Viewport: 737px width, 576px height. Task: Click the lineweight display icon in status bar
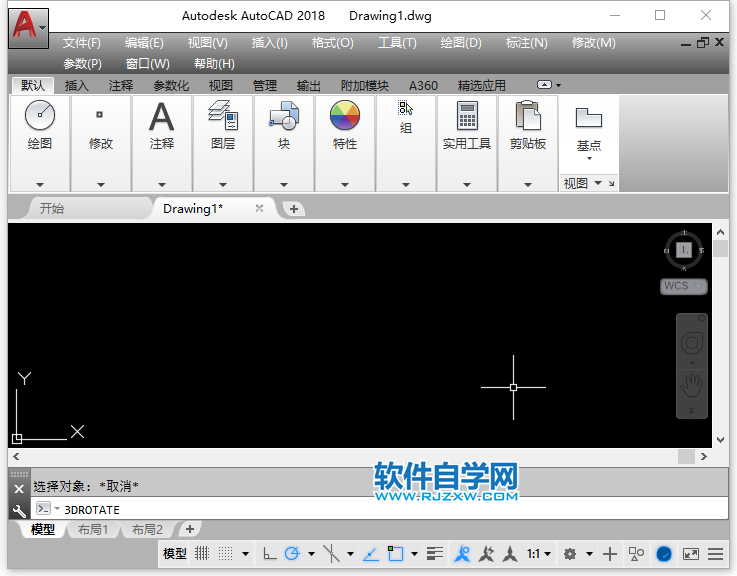tap(435, 554)
